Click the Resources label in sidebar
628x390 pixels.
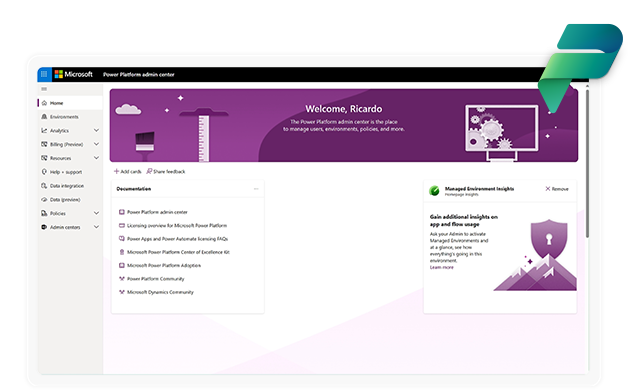(x=60, y=158)
